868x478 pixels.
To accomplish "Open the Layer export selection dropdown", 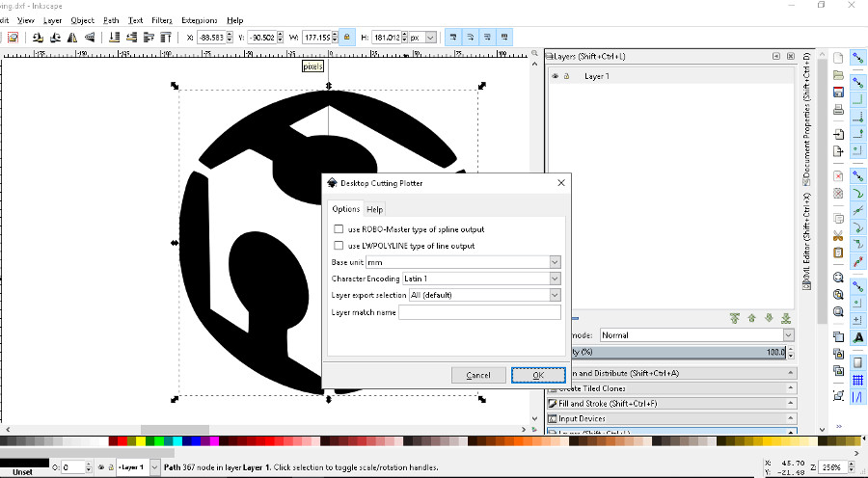I will tap(555, 296).
